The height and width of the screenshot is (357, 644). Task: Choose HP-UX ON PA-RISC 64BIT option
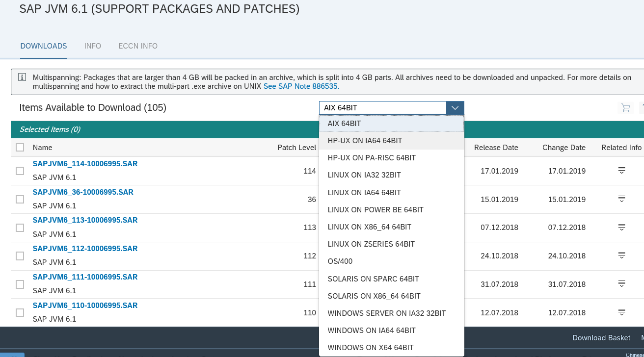click(x=392, y=157)
